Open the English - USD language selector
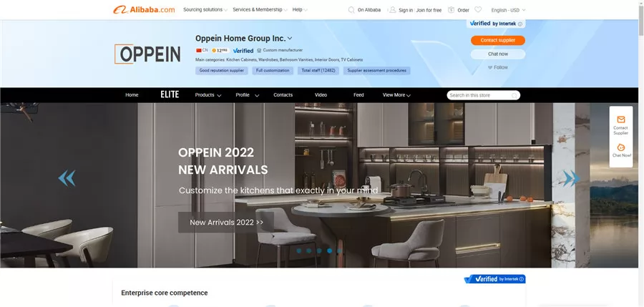Viewport: 644px width, 307px height. tap(508, 10)
